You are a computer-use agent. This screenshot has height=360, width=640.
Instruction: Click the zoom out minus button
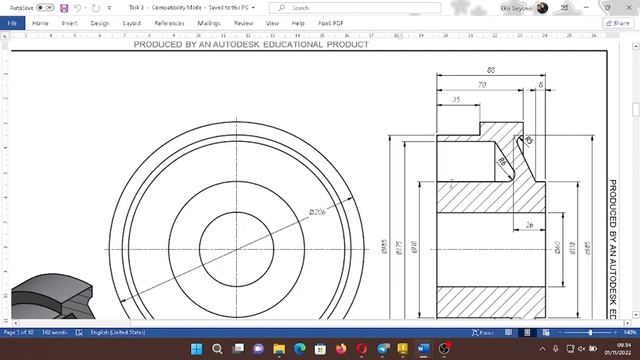tap(560, 333)
